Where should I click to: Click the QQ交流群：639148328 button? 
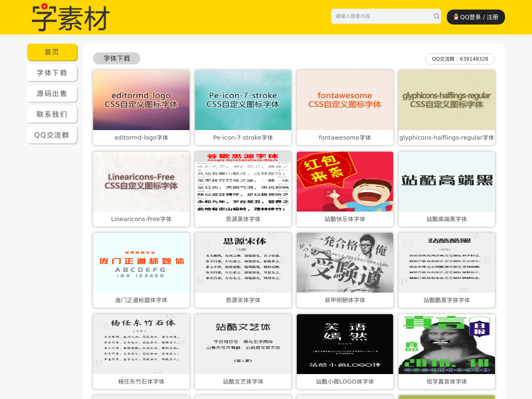coord(460,59)
